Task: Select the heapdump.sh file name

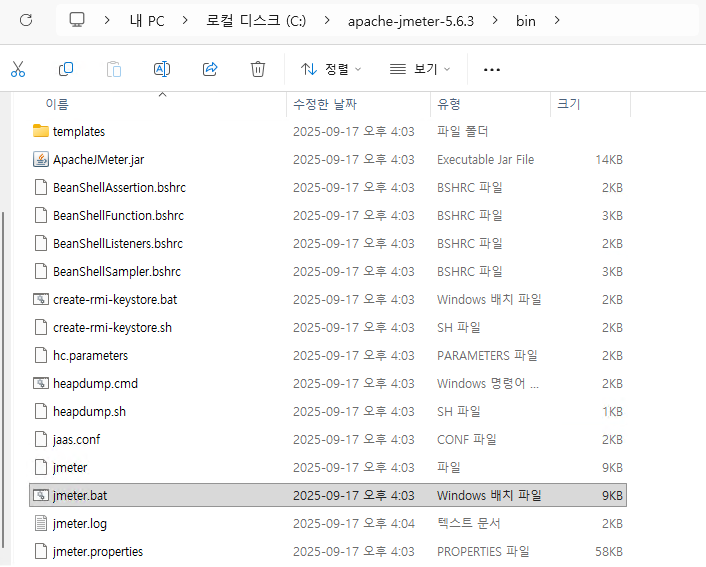Action: click(89, 411)
